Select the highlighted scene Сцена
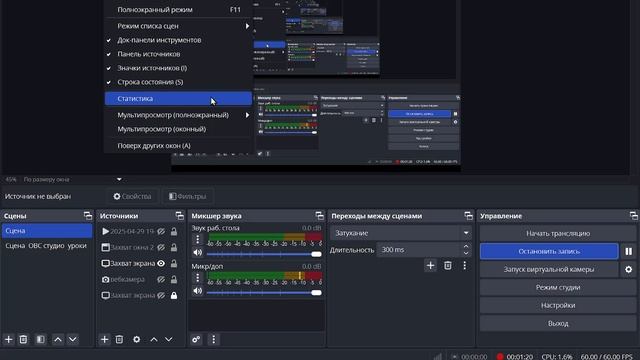This screenshot has height=360, width=640. pyautogui.click(x=47, y=231)
